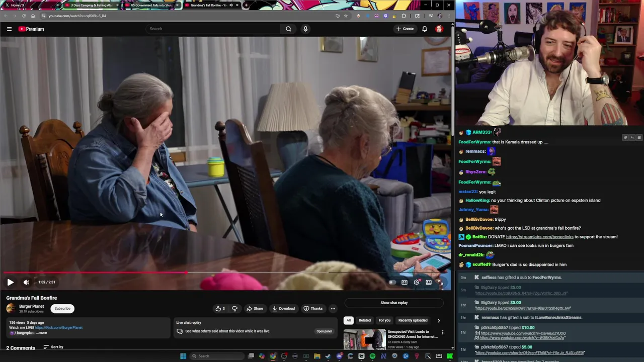
Task: Open the notifications bell
Action: click(425, 29)
